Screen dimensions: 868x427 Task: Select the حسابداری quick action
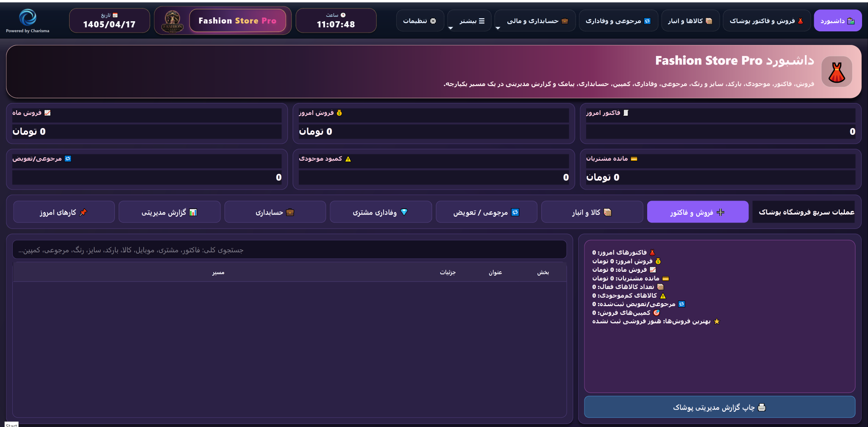tap(275, 212)
